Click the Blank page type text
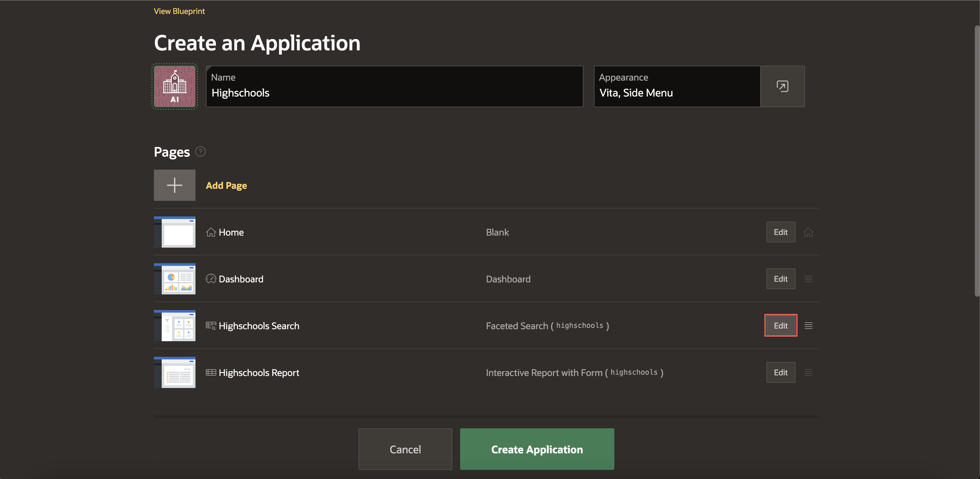The image size is (980, 479). tap(497, 232)
